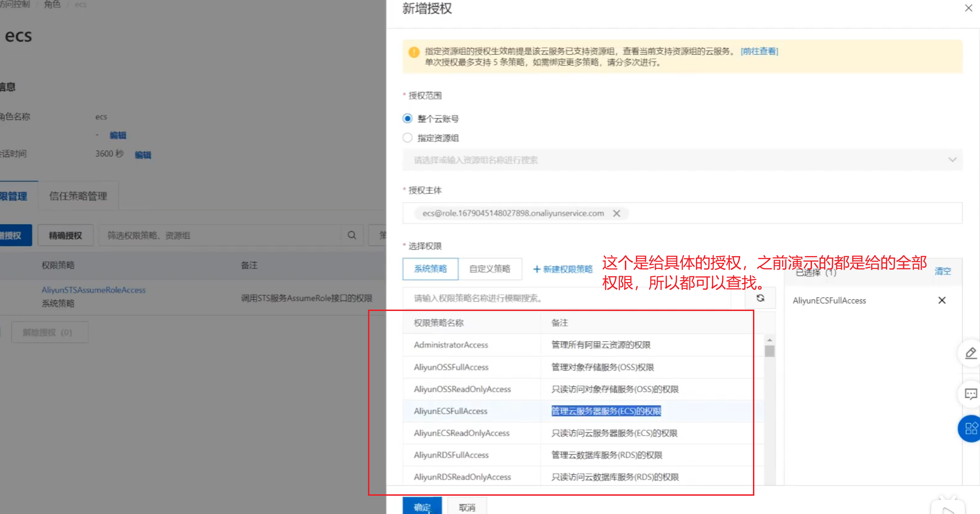Open the 信任策略管理 tab

click(78, 196)
